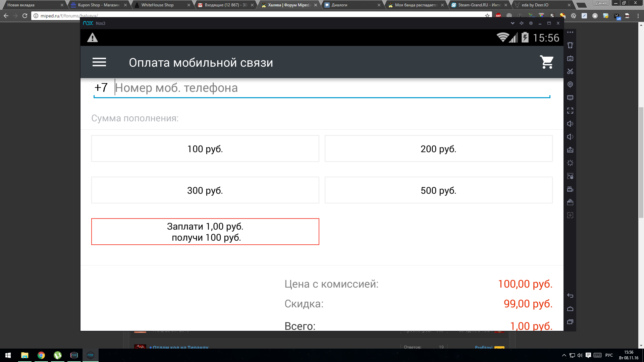Click Nox loading spinner clean-up icon
The image size is (644, 362).
pos(570,163)
